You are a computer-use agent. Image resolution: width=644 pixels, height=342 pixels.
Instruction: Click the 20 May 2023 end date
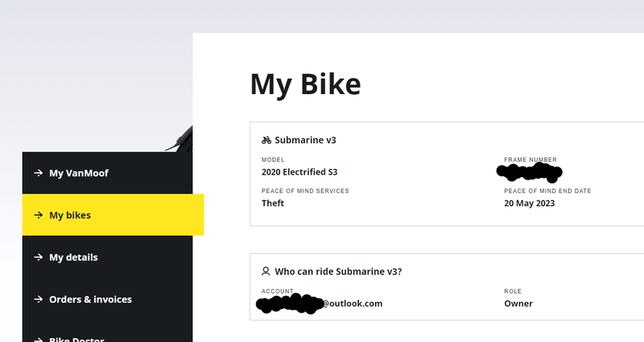(530, 204)
